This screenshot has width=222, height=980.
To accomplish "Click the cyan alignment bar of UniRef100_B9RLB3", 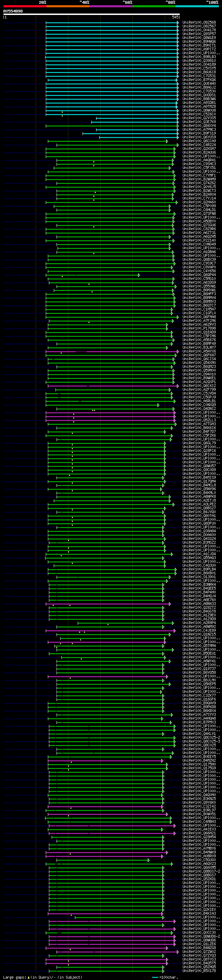I will pyautogui.click(x=112, y=57).
